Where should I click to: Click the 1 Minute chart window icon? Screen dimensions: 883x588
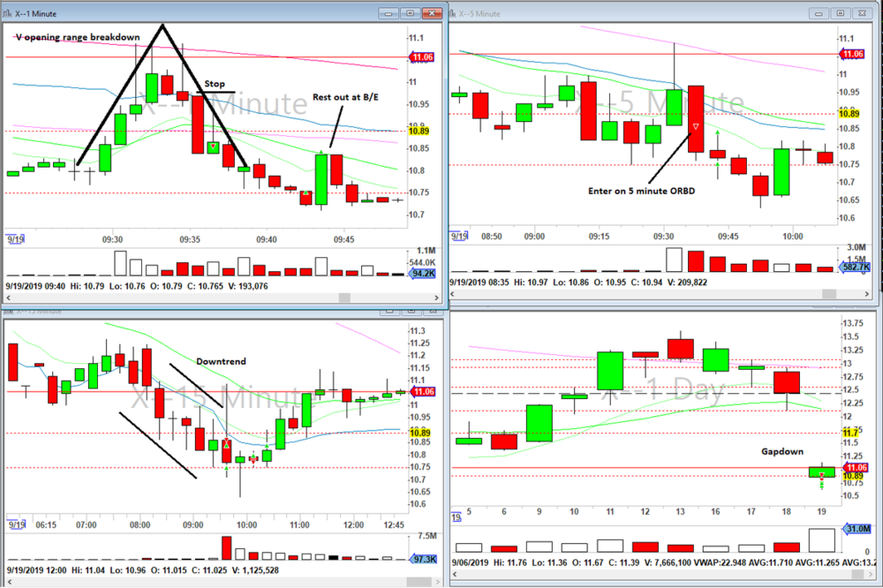9,13
